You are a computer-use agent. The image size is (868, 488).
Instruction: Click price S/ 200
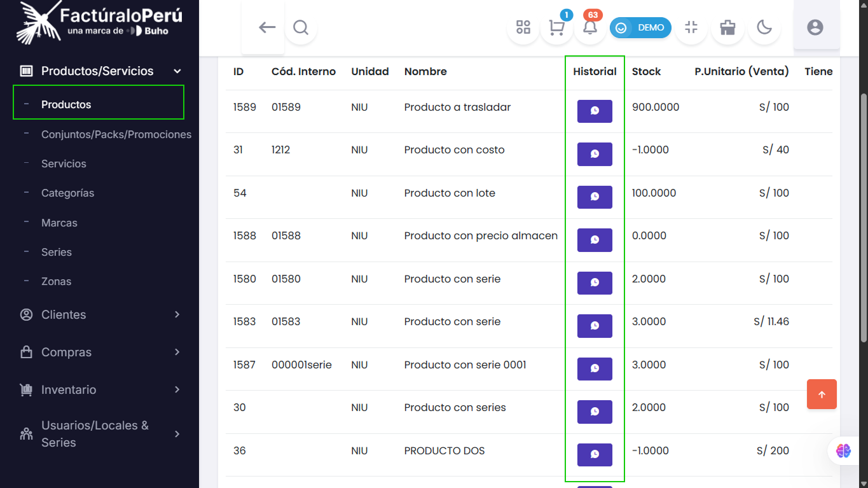coord(773,450)
